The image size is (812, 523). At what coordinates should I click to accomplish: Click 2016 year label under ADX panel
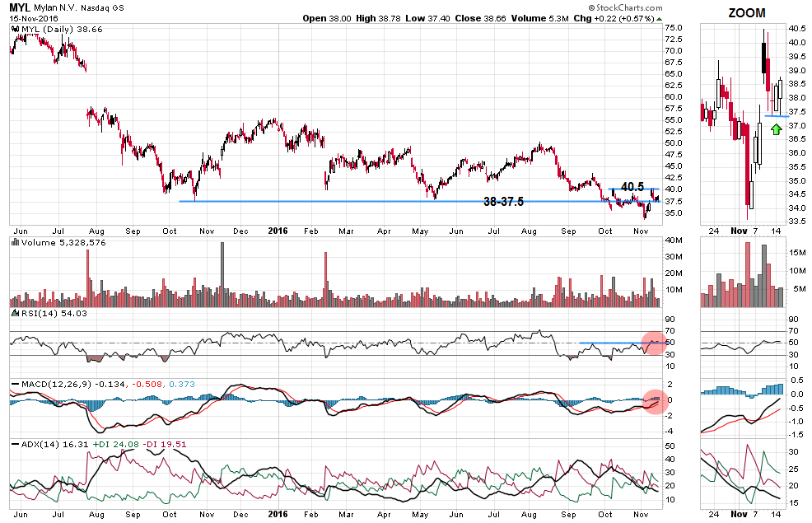coord(278,514)
